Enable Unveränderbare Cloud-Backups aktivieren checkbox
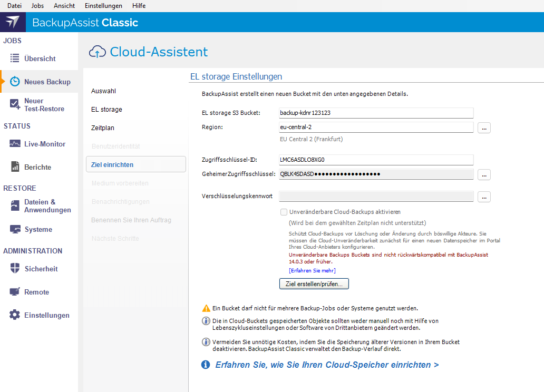Viewport: 544px width, 392px height. click(x=284, y=212)
